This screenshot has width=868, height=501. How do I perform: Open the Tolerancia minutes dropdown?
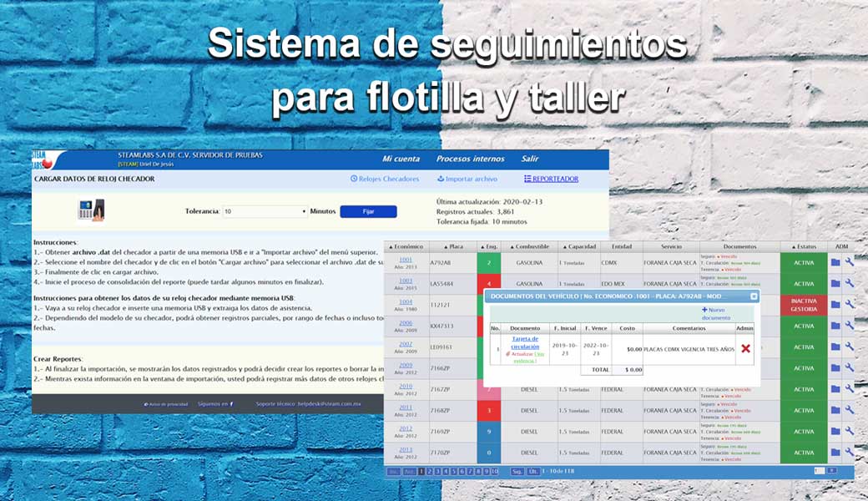(265, 211)
